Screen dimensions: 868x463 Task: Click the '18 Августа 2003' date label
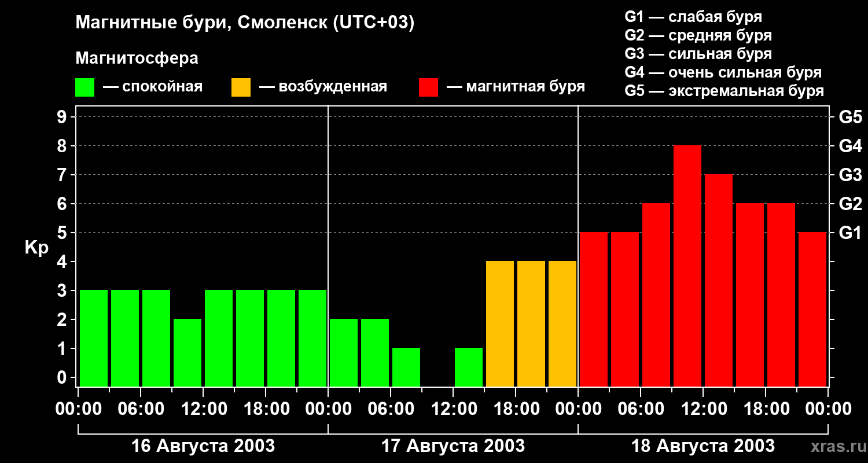(703, 446)
